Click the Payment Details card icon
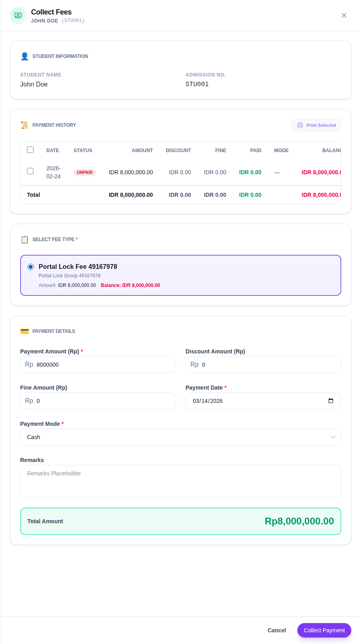 [25, 331]
